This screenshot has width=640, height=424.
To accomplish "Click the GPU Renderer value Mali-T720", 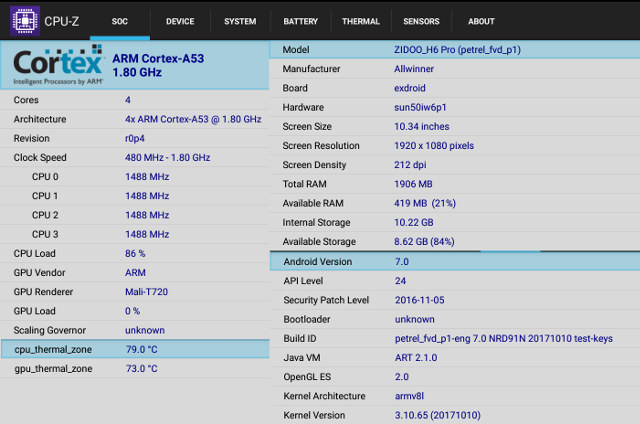I will (x=146, y=292).
